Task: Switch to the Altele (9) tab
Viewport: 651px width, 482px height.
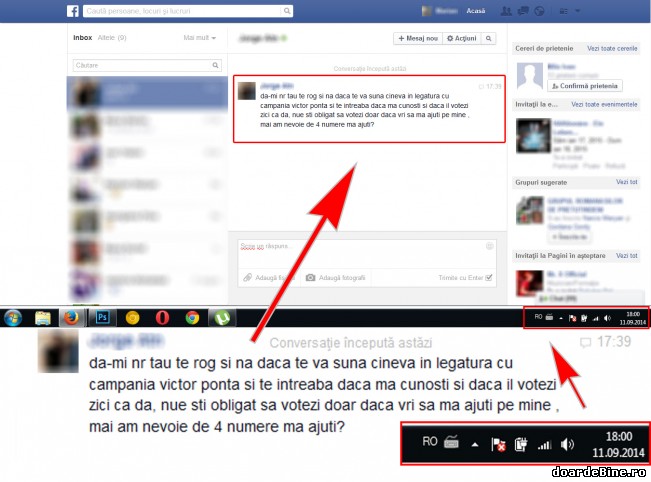Action: point(112,38)
